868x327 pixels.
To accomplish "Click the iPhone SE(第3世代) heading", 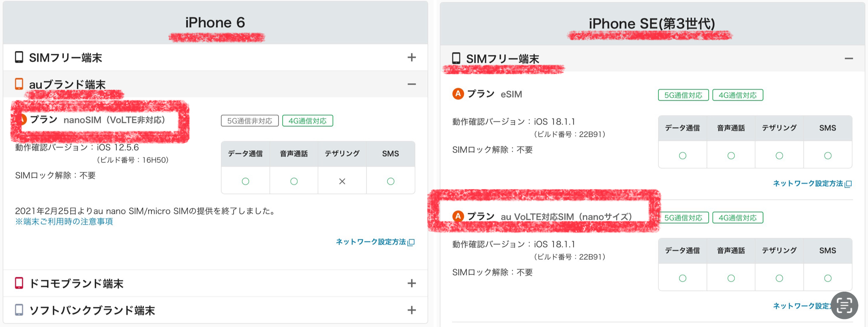I will pyautogui.click(x=652, y=24).
